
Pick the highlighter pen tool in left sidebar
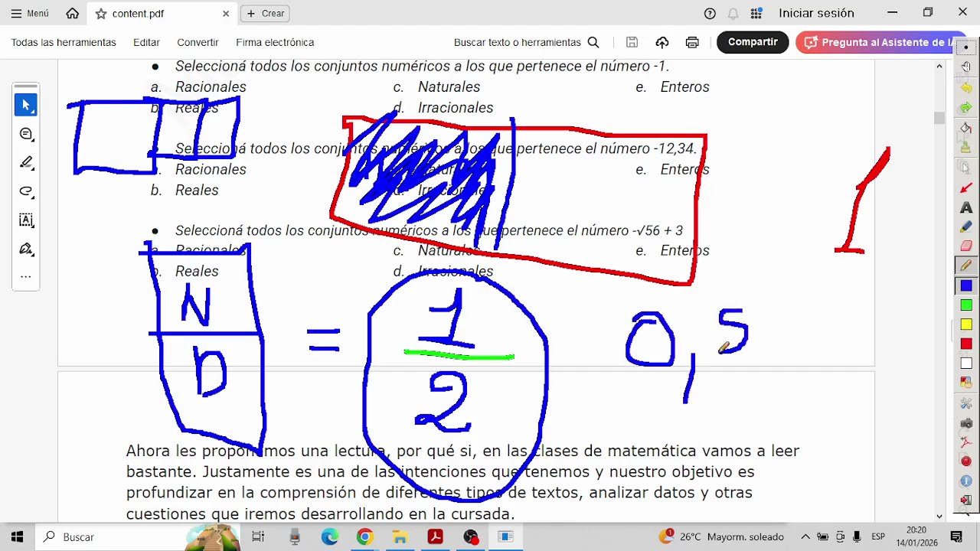[x=26, y=162]
